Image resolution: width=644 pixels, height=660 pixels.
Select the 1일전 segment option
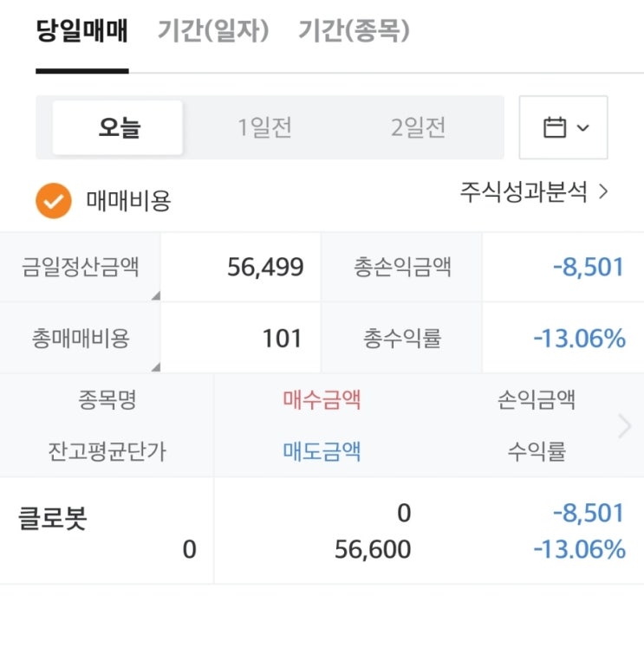pyautogui.click(x=265, y=128)
